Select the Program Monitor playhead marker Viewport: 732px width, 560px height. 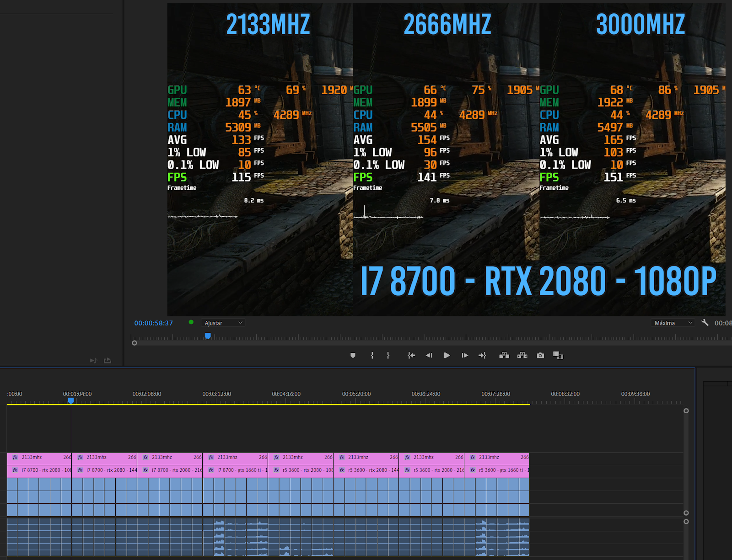point(208,336)
